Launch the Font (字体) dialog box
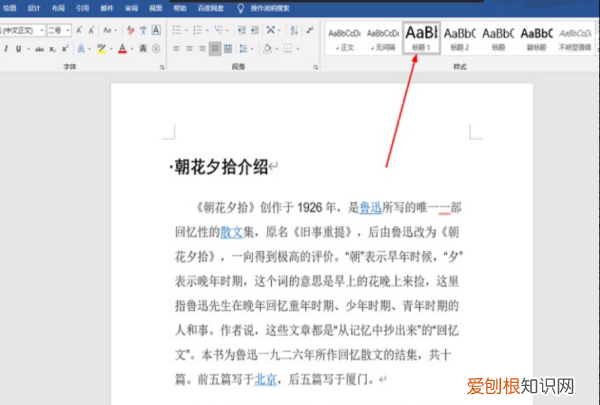Screen dimensions: 600x405 162,67
